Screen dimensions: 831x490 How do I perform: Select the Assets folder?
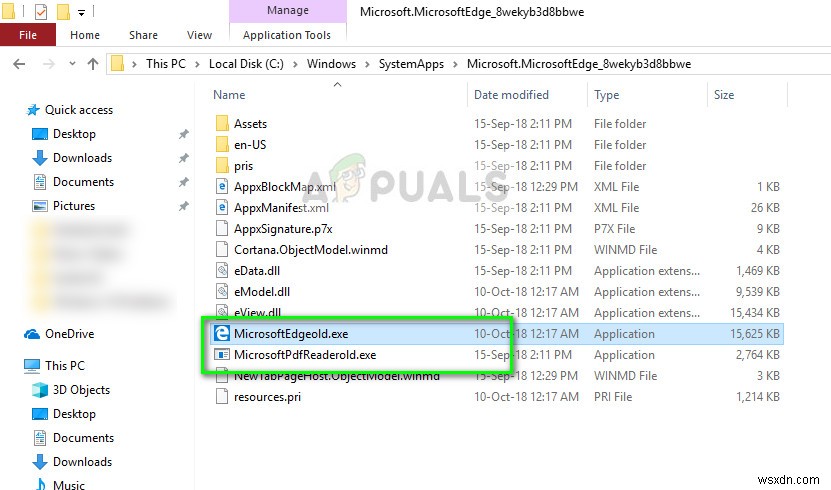(x=250, y=124)
